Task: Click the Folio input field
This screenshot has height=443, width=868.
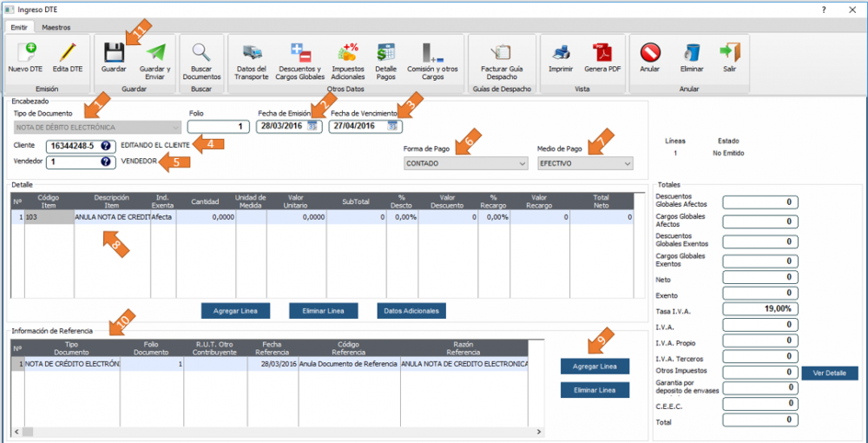Action: point(219,127)
